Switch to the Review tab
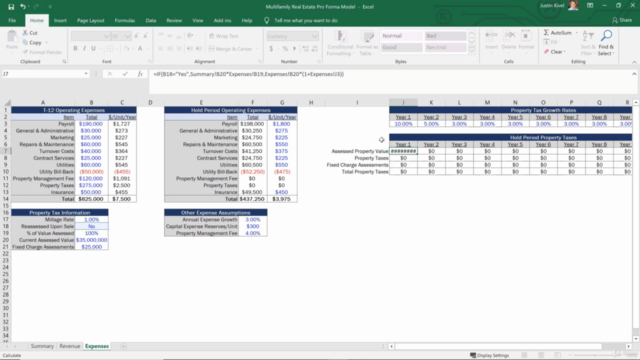This screenshot has height=360, width=640. [174, 20]
